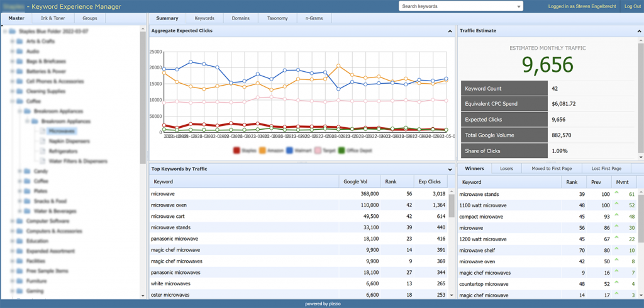
Task: Click the Refrigerators document icon
Action: click(x=43, y=151)
